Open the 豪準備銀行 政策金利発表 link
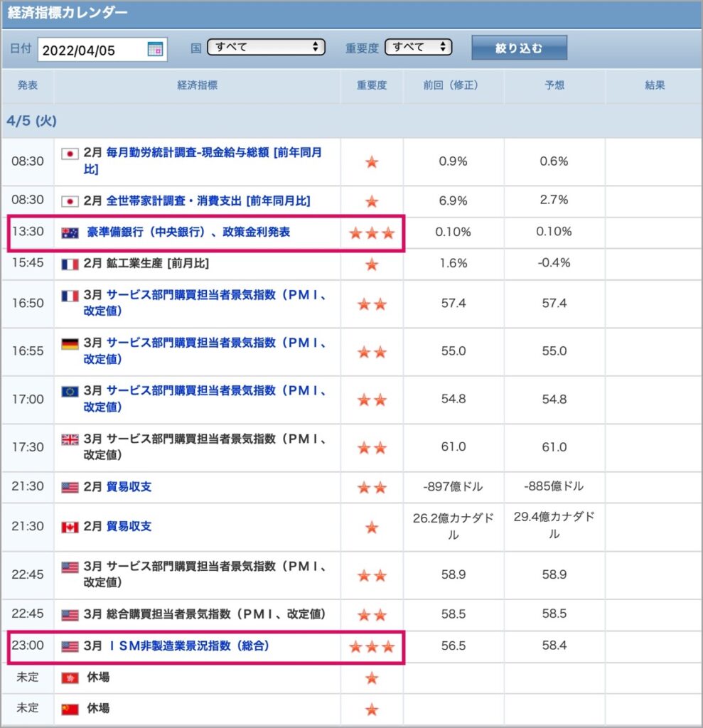Viewport: 703px width, 728px height. 188,232
